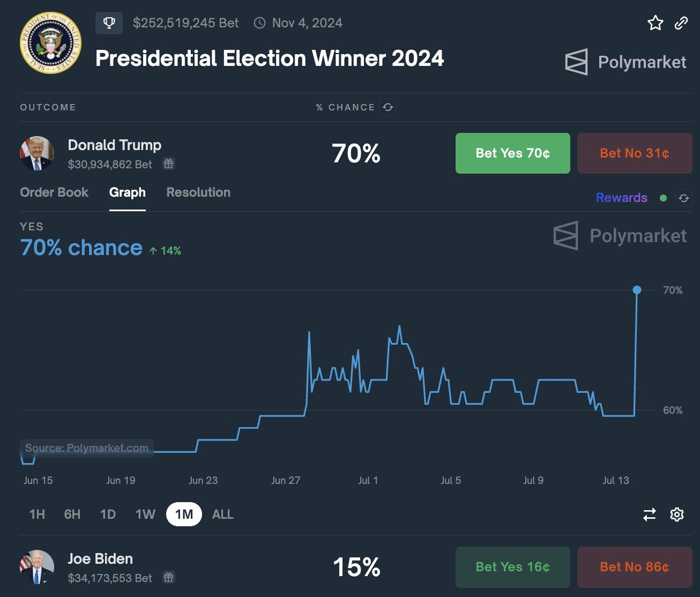
Task: Click gift icon under Donald Trump
Action: pos(168,164)
